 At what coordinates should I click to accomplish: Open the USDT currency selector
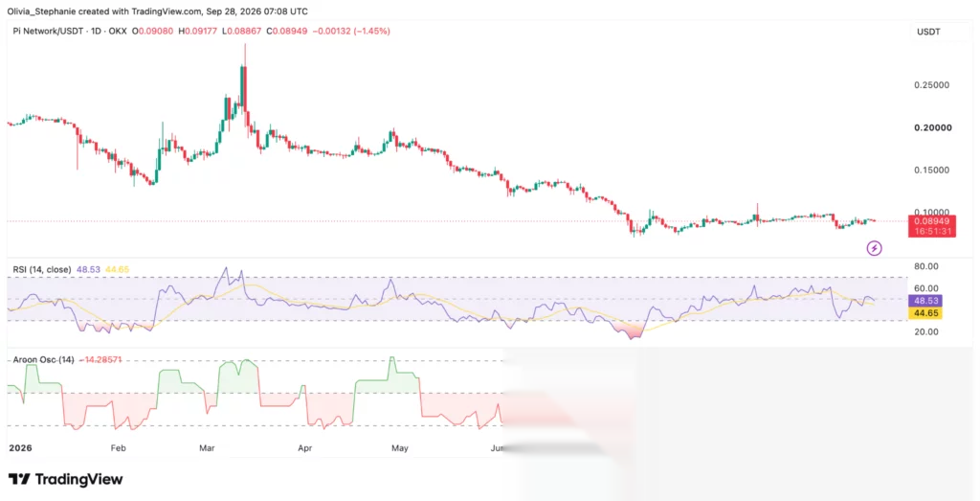(x=928, y=32)
